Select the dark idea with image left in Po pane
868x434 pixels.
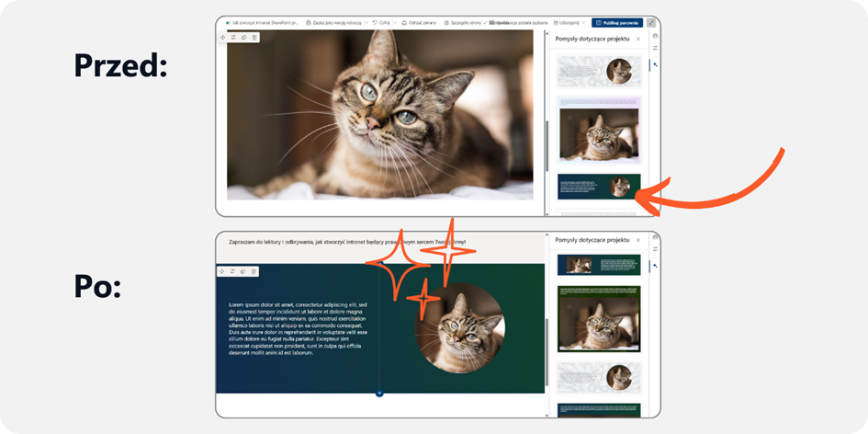click(598, 265)
